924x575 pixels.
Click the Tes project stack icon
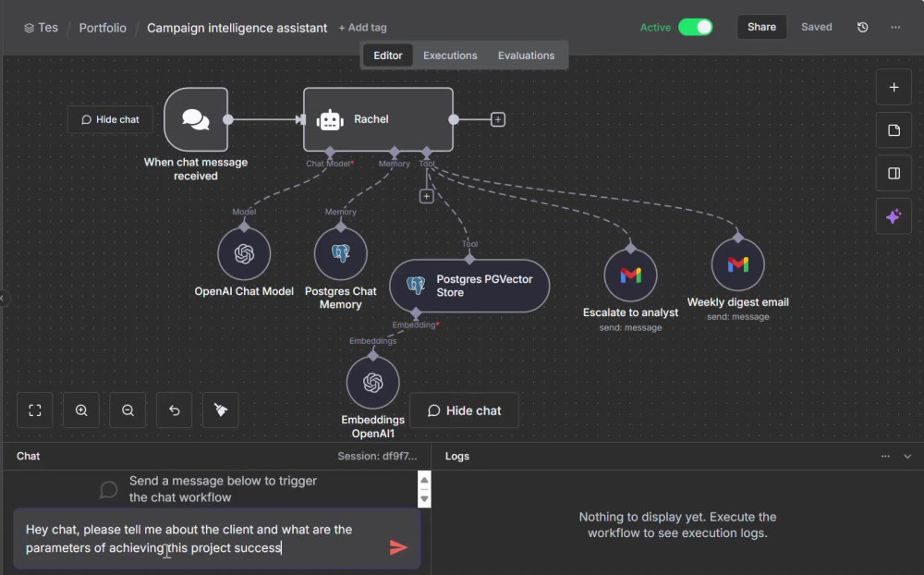pyautogui.click(x=29, y=29)
